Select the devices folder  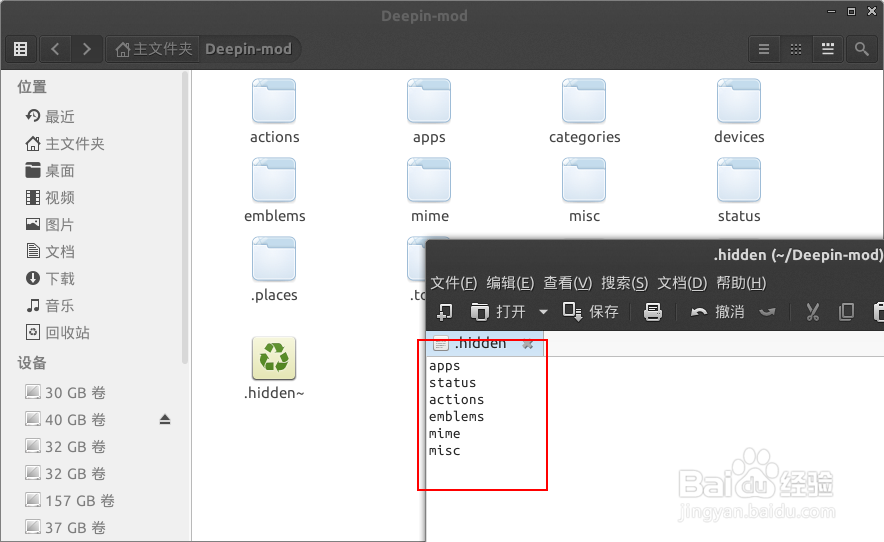tap(739, 112)
